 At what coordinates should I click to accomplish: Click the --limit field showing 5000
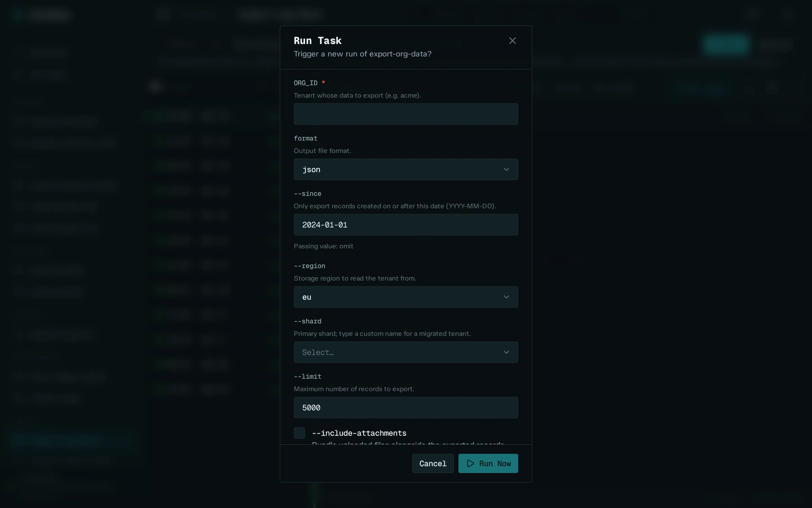point(406,408)
